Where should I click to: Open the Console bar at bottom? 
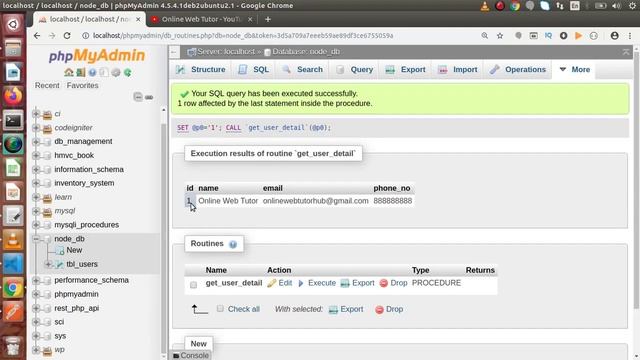click(x=191, y=356)
